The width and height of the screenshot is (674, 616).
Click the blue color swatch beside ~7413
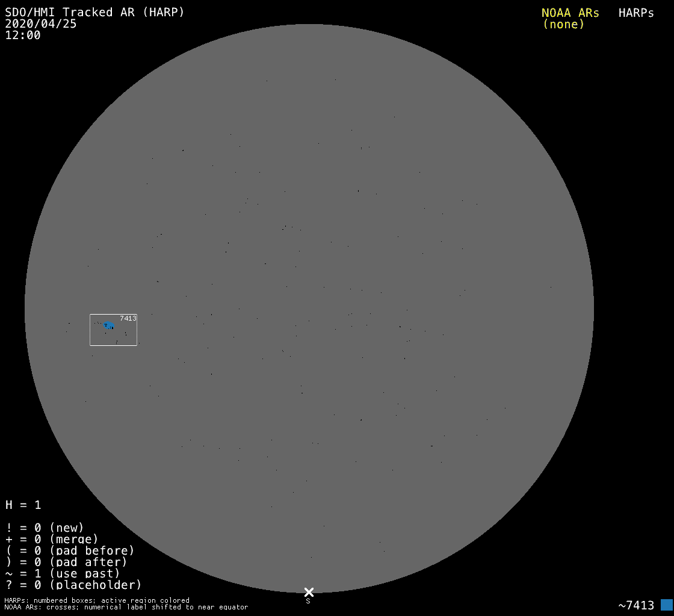pyautogui.click(x=666, y=605)
